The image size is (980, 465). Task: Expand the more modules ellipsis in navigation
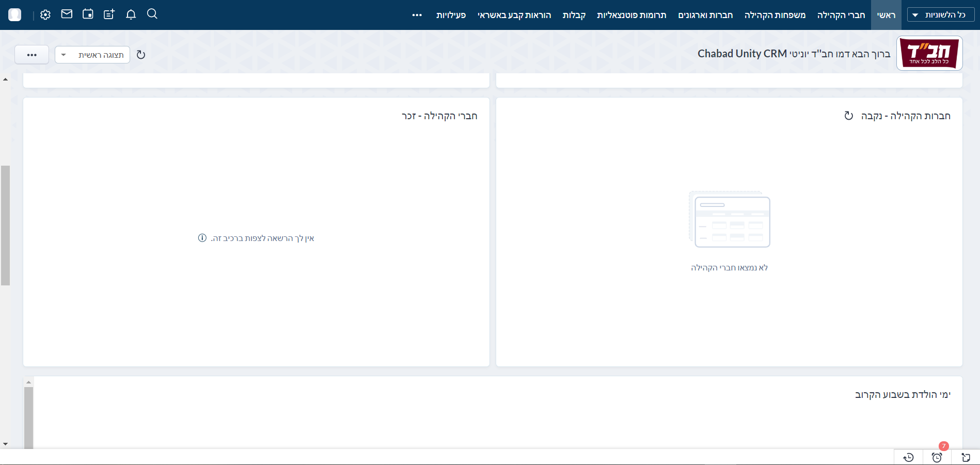click(417, 15)
